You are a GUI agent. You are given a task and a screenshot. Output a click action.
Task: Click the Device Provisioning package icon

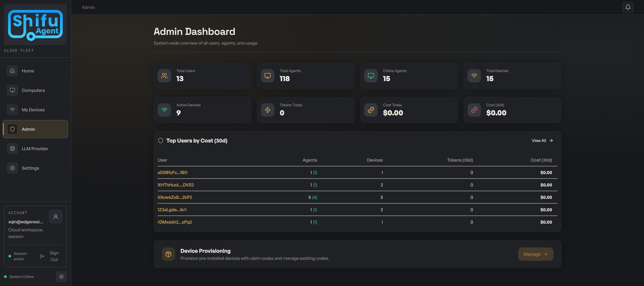coord(168,254)
